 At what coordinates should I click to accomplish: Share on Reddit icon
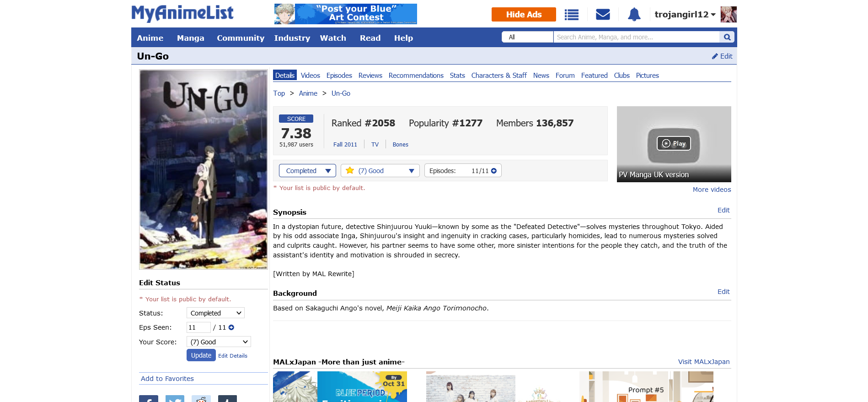coord(201,398)
